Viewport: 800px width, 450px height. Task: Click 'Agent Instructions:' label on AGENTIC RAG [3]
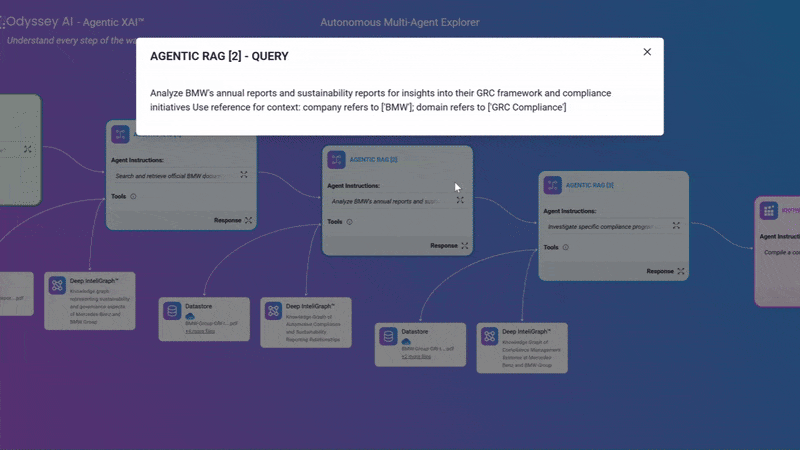(569, 211)
